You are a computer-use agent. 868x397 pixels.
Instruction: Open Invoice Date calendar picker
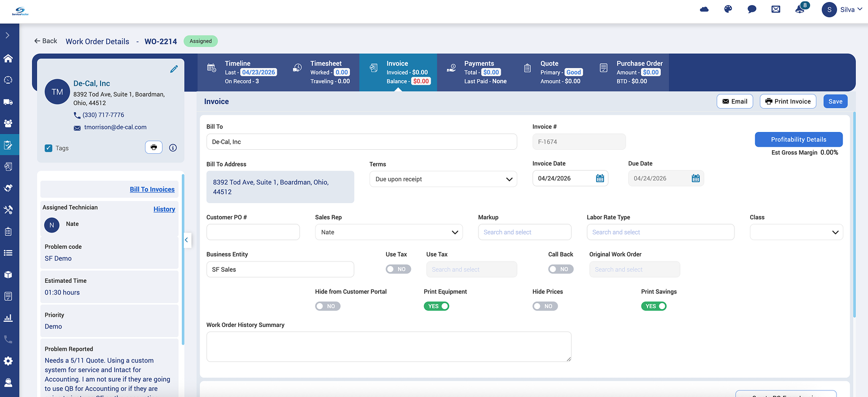click(x=600, y=178)
